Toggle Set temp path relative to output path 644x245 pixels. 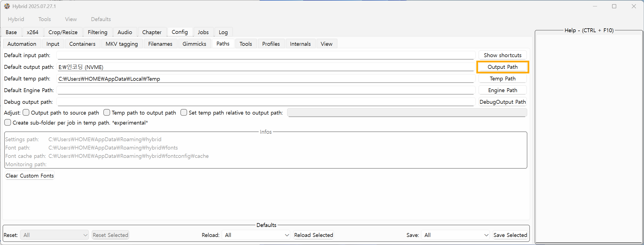point(184,112)
